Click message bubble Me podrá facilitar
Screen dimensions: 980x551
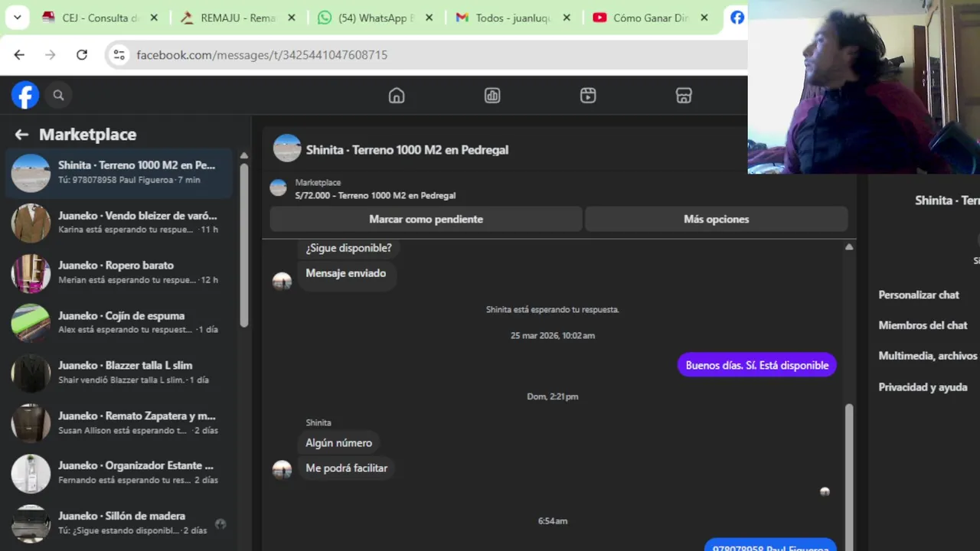[x=346, y=468]
